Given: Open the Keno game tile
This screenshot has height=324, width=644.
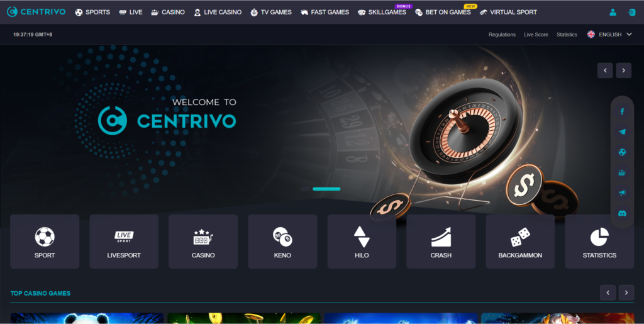Looking at the screenshot, I should (282, 242).
